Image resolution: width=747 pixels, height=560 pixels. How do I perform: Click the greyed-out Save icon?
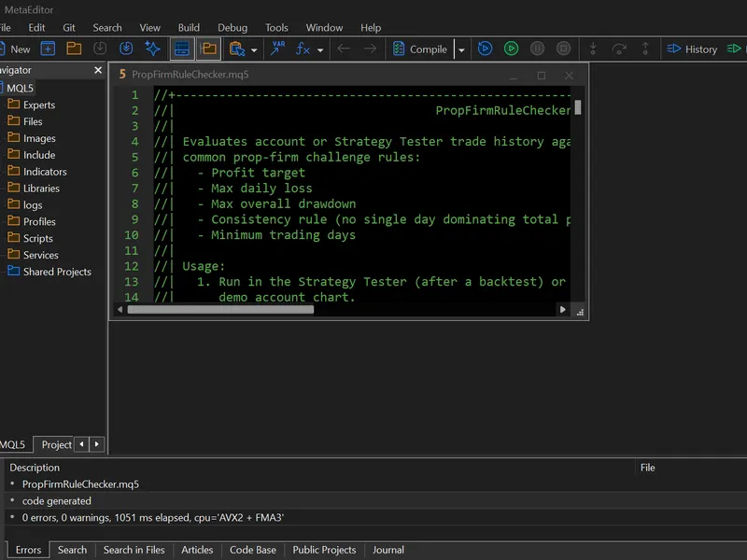coord(100,49)
